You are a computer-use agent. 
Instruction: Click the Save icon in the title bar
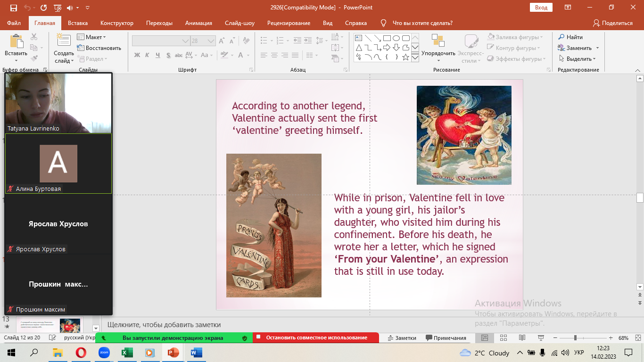click(13, 8)
